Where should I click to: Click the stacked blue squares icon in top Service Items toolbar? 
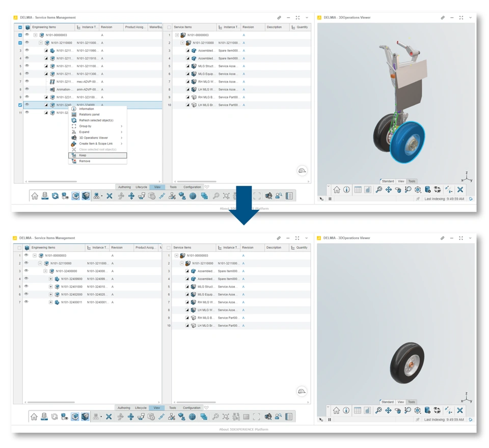click(x=204, y=196)
